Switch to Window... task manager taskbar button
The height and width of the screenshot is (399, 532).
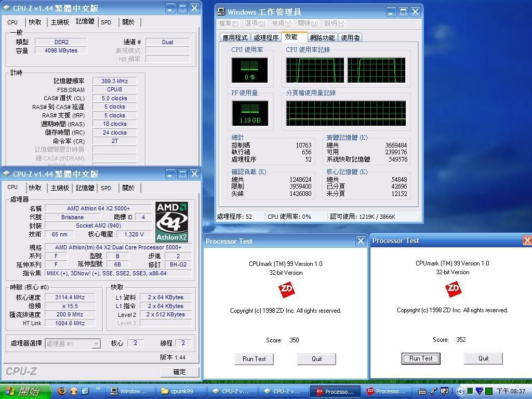click(x=130, y=391)
